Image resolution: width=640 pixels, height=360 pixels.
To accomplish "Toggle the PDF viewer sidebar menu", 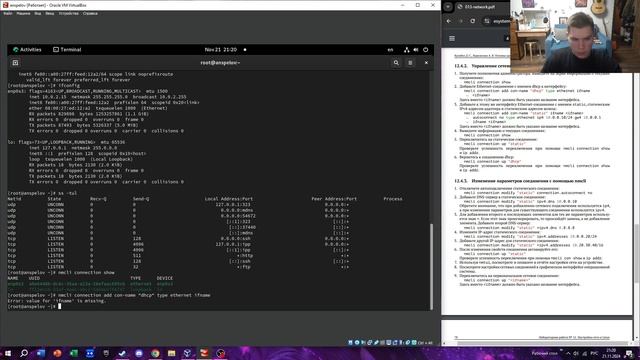I will [452, 38].
